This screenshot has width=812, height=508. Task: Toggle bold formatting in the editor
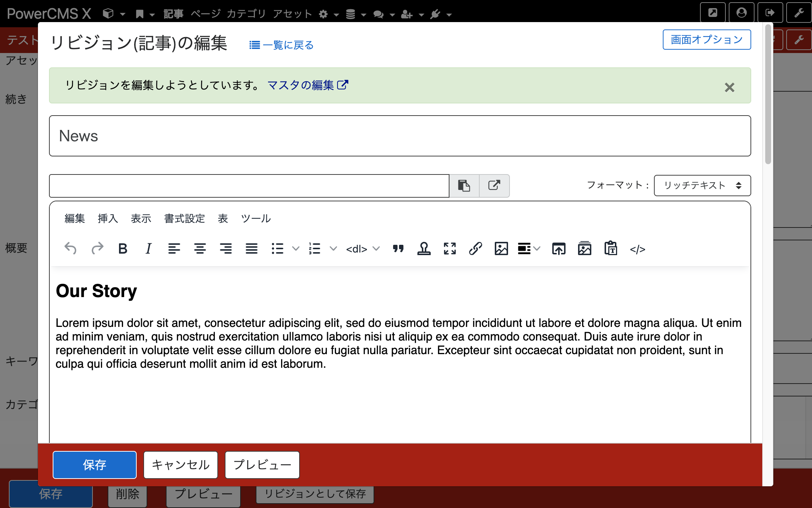[123, 249]
